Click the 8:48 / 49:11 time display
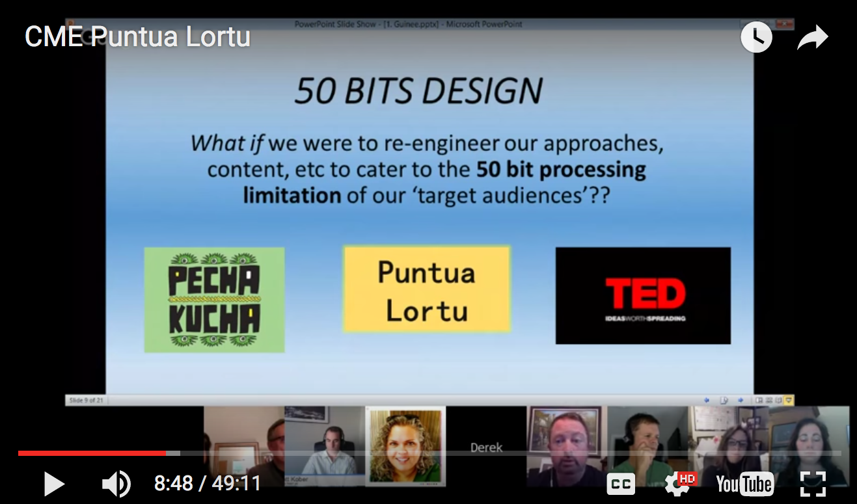The image size is (857, 504). [208, 483]
